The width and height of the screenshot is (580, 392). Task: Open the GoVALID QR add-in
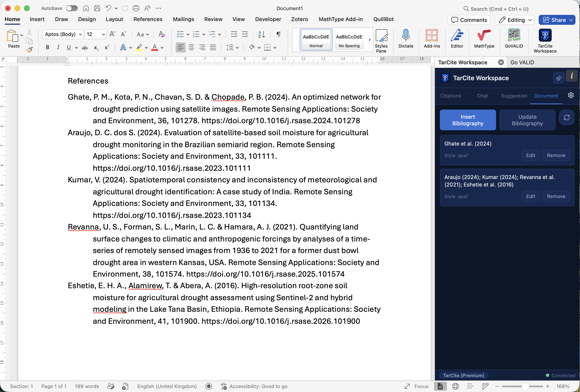[514, 39]
